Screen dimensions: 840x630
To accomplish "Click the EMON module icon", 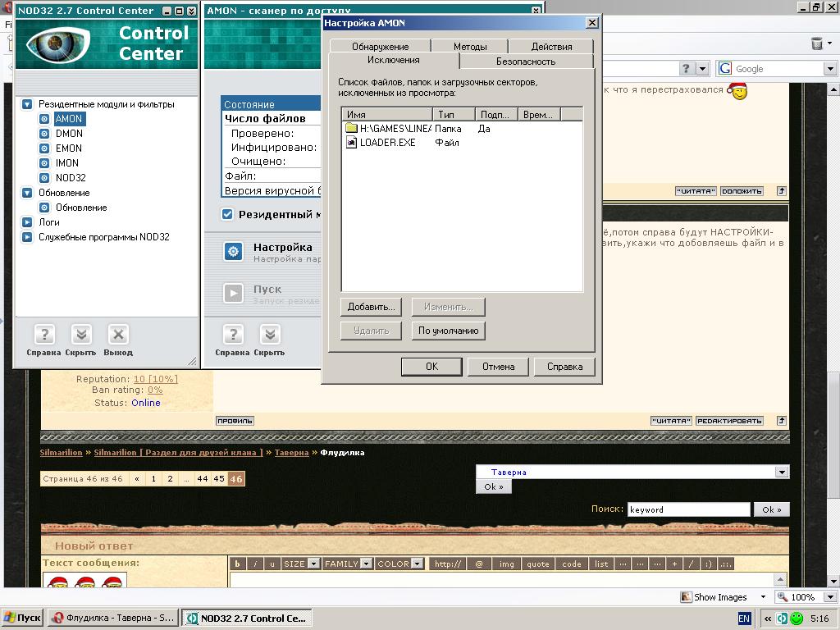I will [44, 148].
